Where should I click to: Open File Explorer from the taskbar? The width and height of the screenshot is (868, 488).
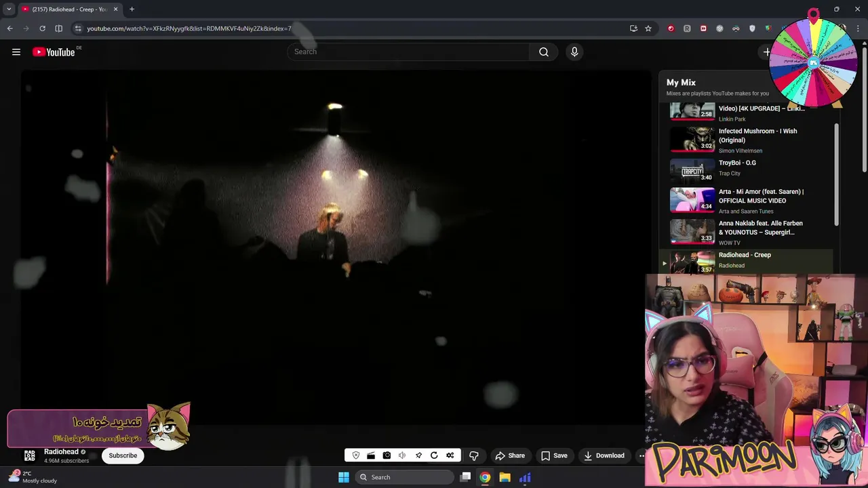[505, 477]
